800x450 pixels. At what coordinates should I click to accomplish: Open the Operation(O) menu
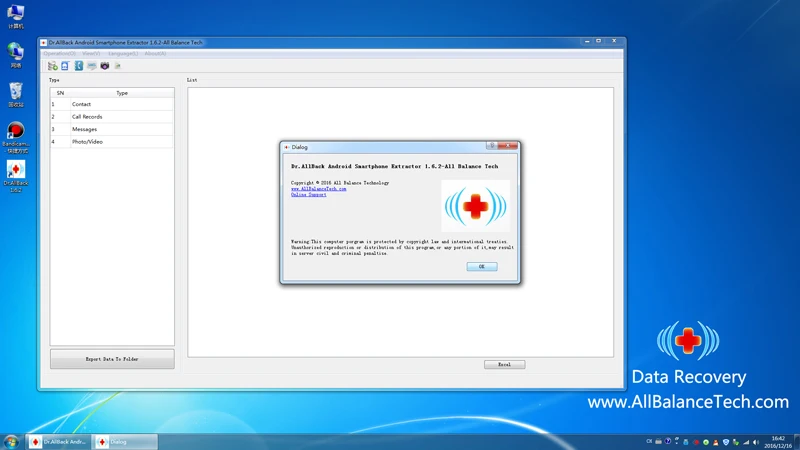pyautogui.click(x=60, y=53)
